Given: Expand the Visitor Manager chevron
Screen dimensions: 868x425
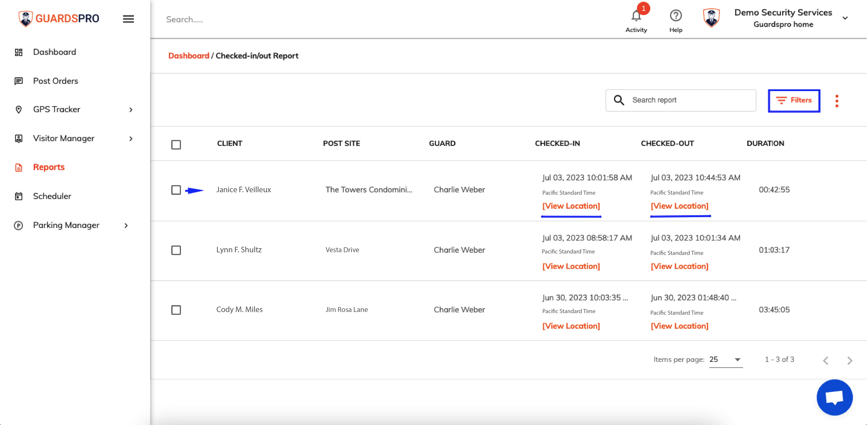Looking at the screenshot, I should point(131,139).
